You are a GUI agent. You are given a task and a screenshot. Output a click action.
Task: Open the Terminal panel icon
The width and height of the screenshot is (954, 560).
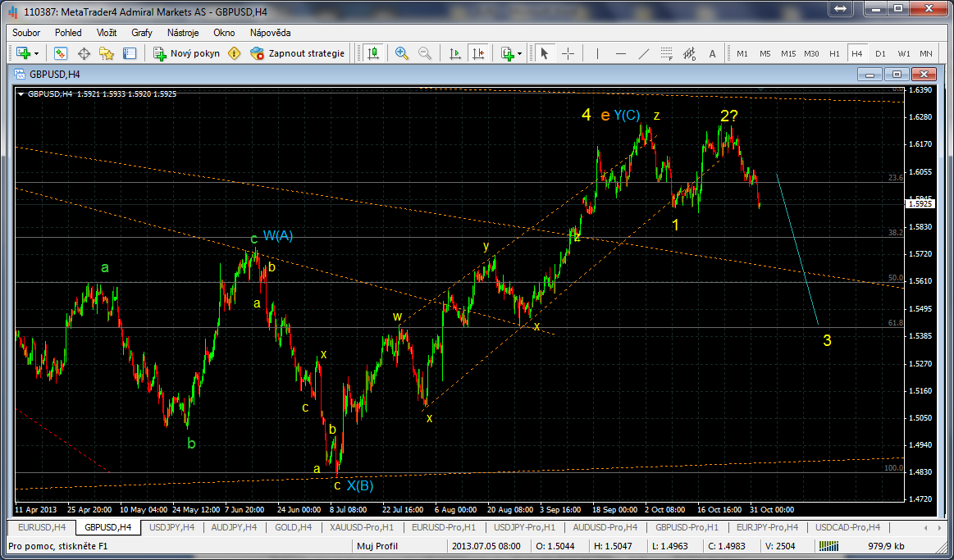(x=129, y=53)
